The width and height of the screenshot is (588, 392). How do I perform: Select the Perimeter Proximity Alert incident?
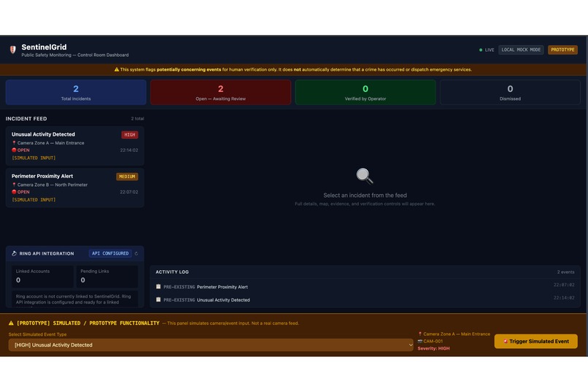(74, 188)
